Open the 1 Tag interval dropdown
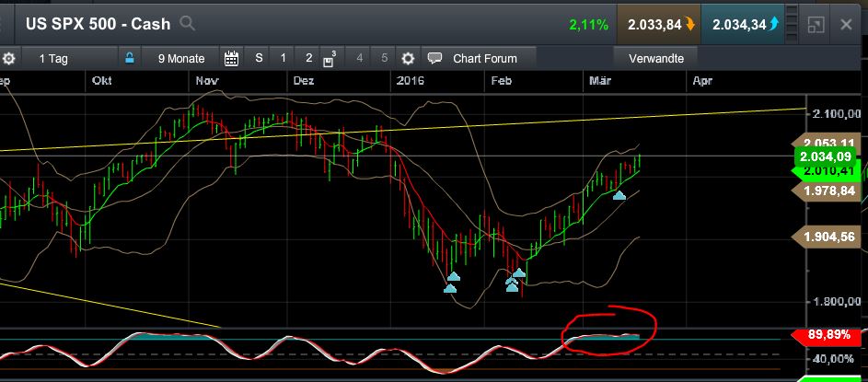Image resolution: width=868 pixels, height=382 pixels. pyautogui.click(x=53, y=58)
